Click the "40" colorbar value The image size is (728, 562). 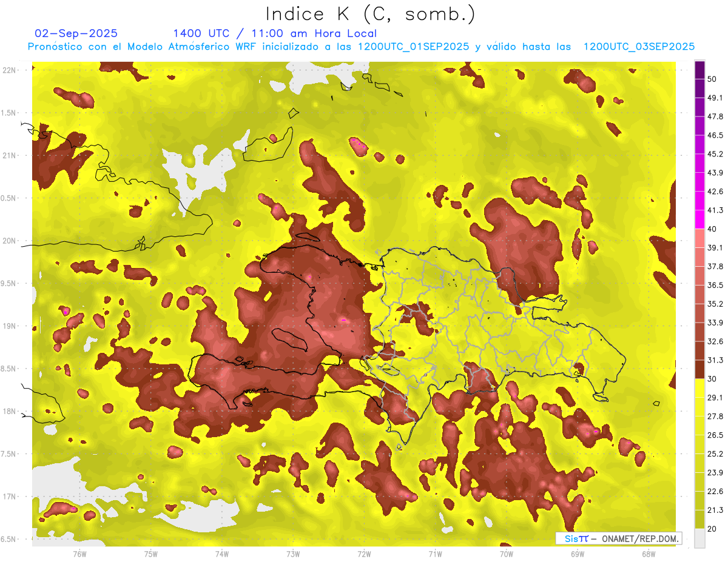(x=712, y=229)
